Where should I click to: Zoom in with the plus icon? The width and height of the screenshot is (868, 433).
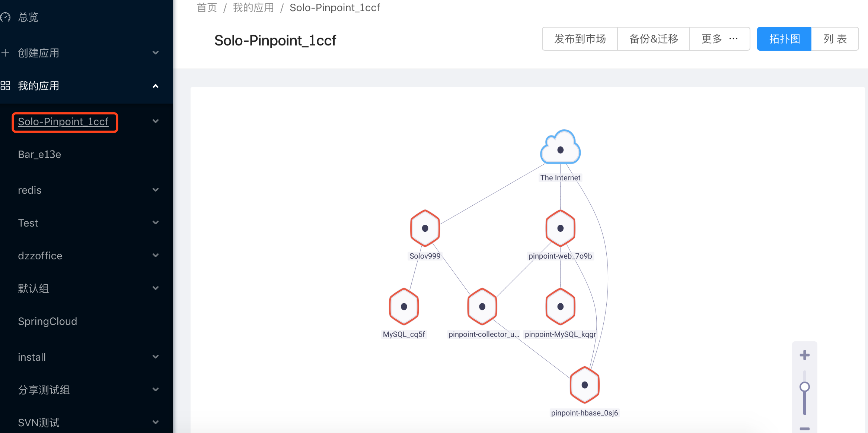pos(805,355)
